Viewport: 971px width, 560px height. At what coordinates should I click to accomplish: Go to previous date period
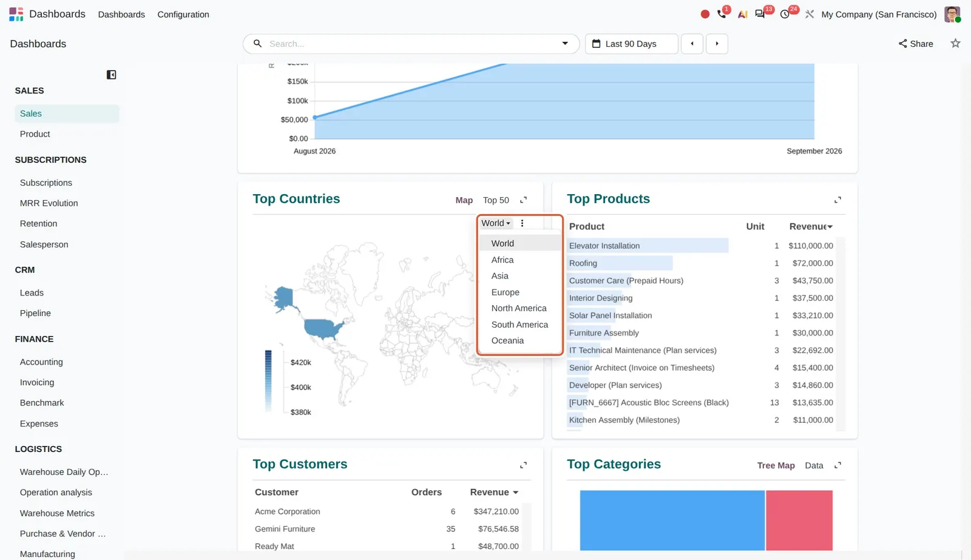(x=692, y=44)
